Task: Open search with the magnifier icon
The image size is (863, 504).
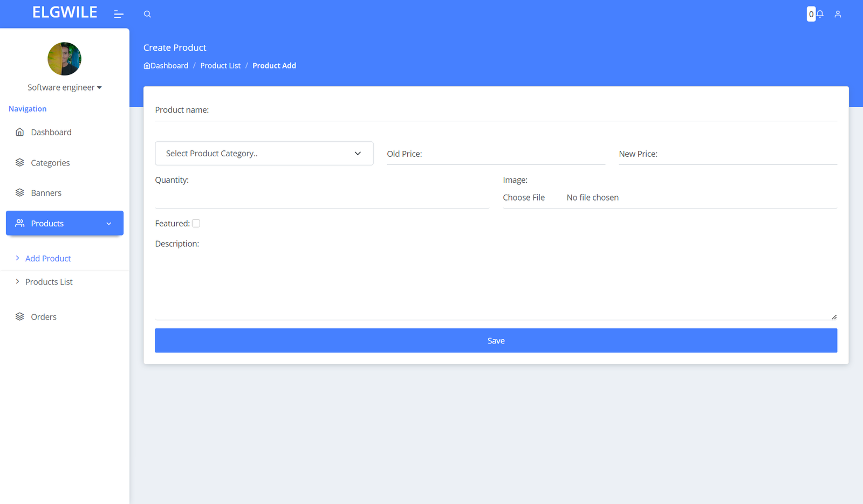Action: (147, 14)
